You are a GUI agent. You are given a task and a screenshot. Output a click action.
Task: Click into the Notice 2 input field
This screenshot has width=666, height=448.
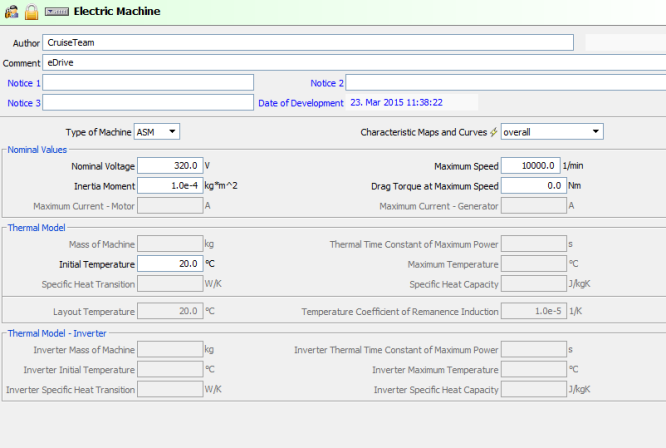(506, 83)
